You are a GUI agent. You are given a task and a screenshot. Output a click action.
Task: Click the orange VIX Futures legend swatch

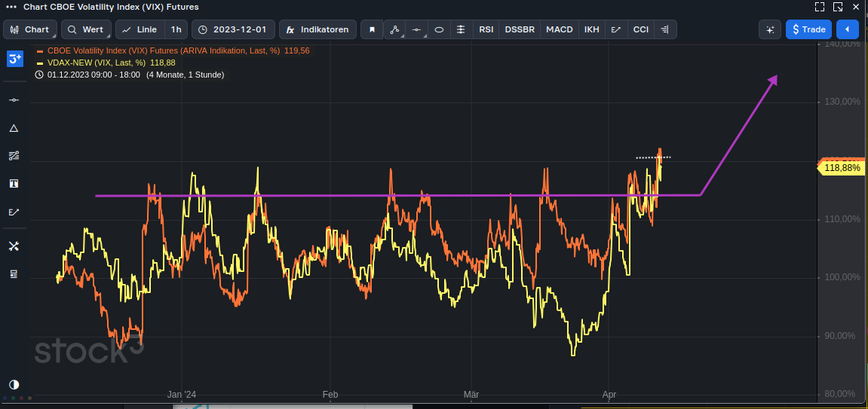tap(40, 51)
